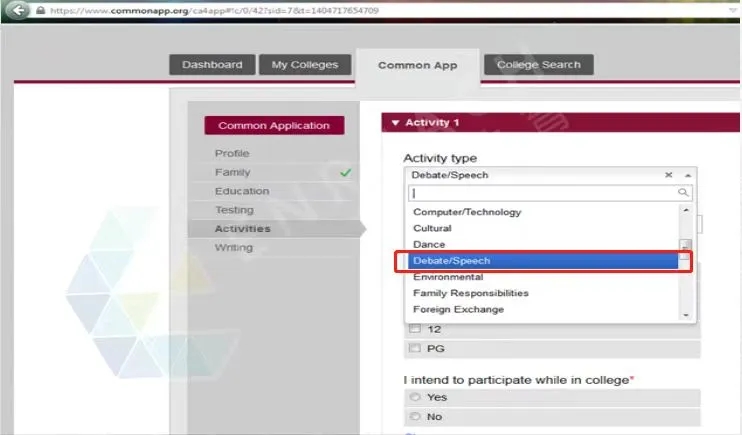
Task: Open Family section in sidebar
Action: tap(232, 172)
